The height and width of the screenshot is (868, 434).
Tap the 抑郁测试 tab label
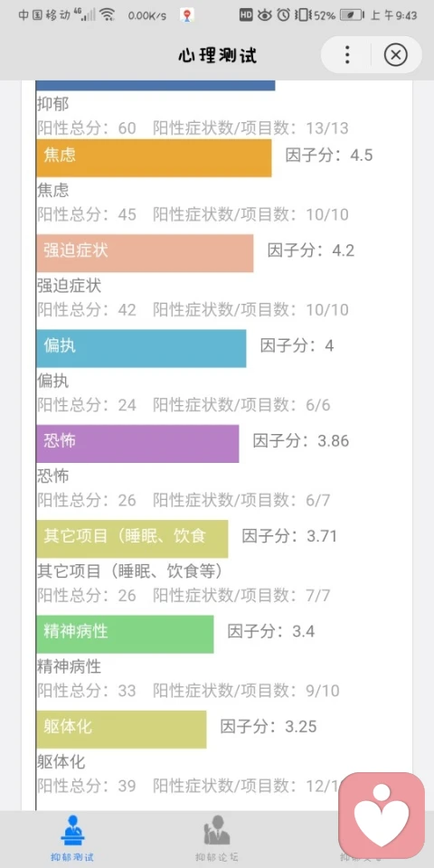click(72, 857)
